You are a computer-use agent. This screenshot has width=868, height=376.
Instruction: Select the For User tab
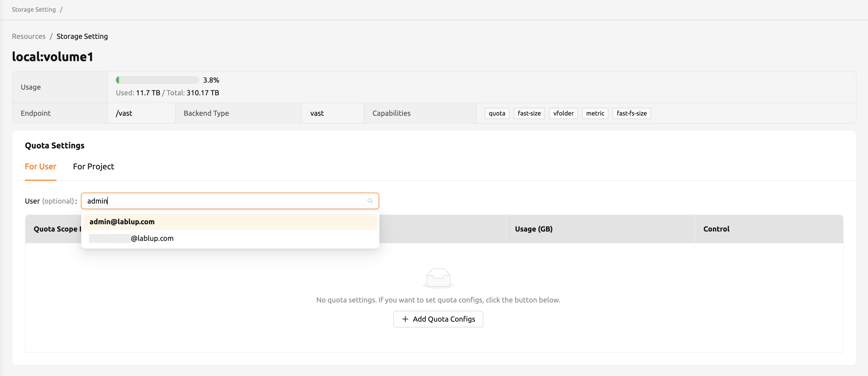(x=40, y=167)
